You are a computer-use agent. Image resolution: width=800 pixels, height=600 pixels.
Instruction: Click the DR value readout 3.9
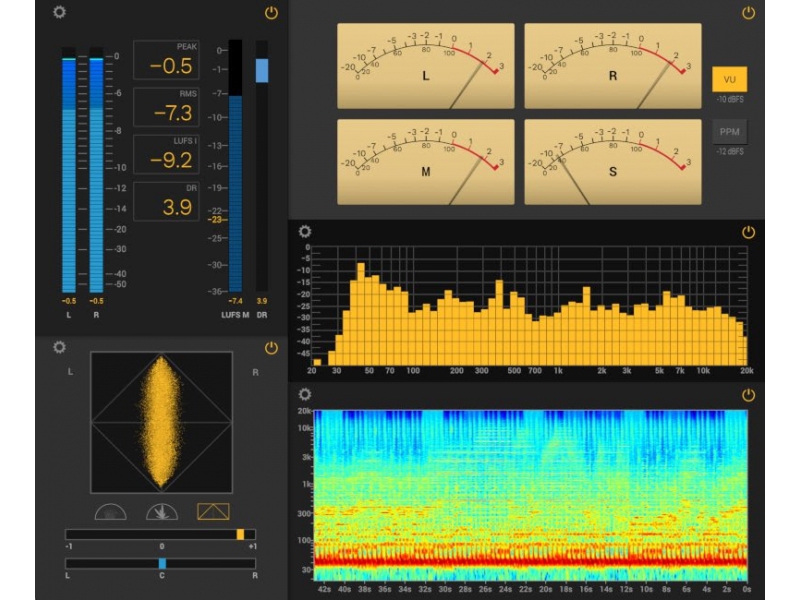178,207
